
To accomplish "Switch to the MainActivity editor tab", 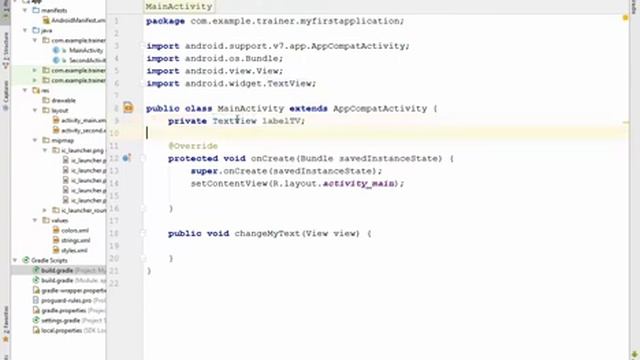I will [179, 7].
